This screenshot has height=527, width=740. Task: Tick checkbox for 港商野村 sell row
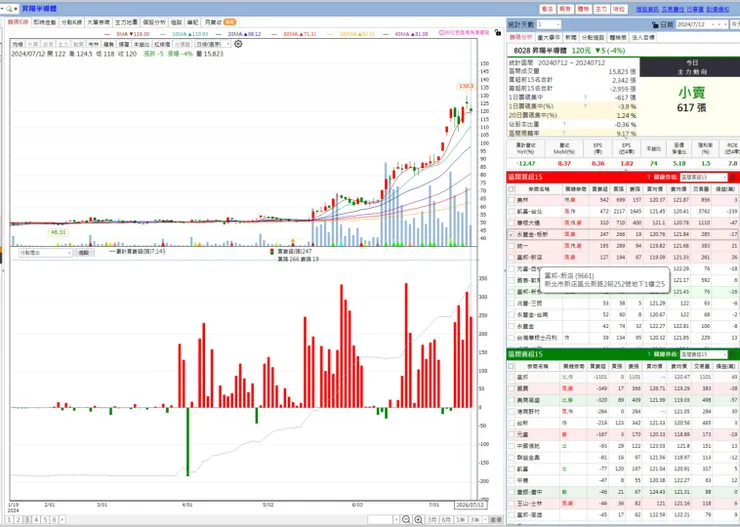pyautogui.click(x=511, y=411)
